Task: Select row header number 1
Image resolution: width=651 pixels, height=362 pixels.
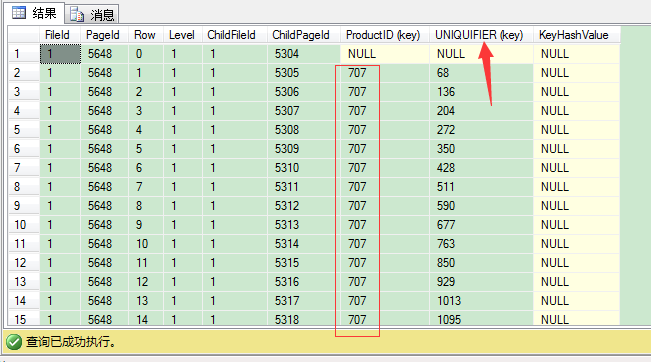Action: (x=24, y=54)
